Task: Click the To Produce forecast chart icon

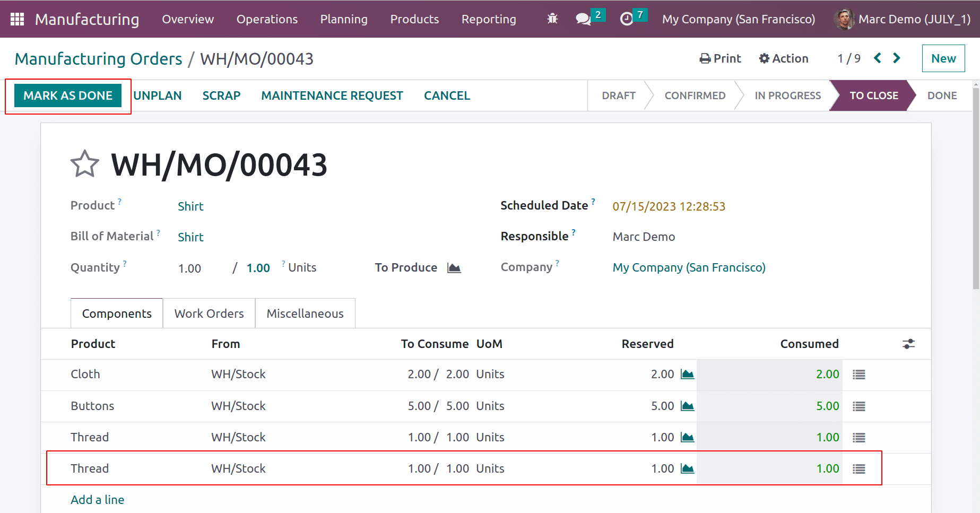Action: coord(454,268)
